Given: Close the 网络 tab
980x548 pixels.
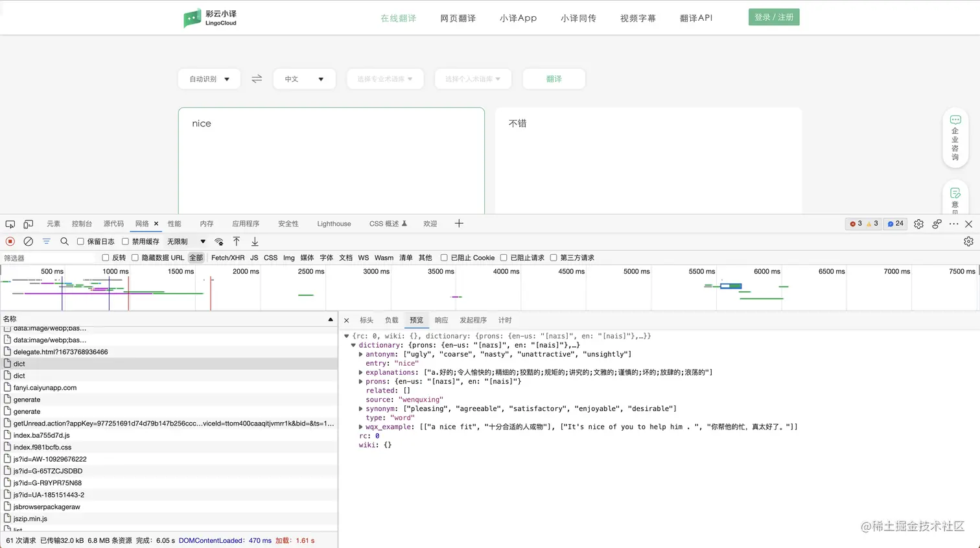Looking at the screenshot, I should [156, 224].
